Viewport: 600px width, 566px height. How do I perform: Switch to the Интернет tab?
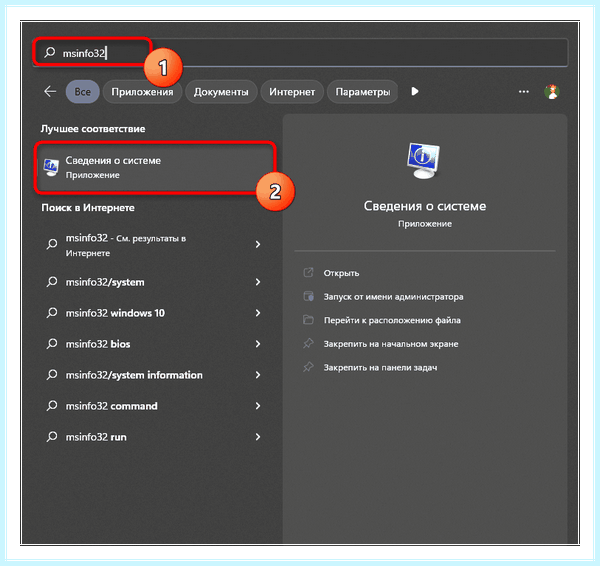[x=292, y=92]
